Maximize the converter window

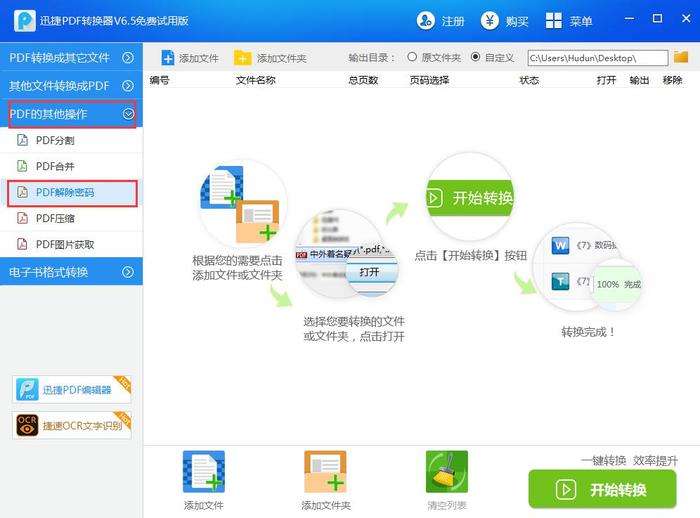click(657, 19)
